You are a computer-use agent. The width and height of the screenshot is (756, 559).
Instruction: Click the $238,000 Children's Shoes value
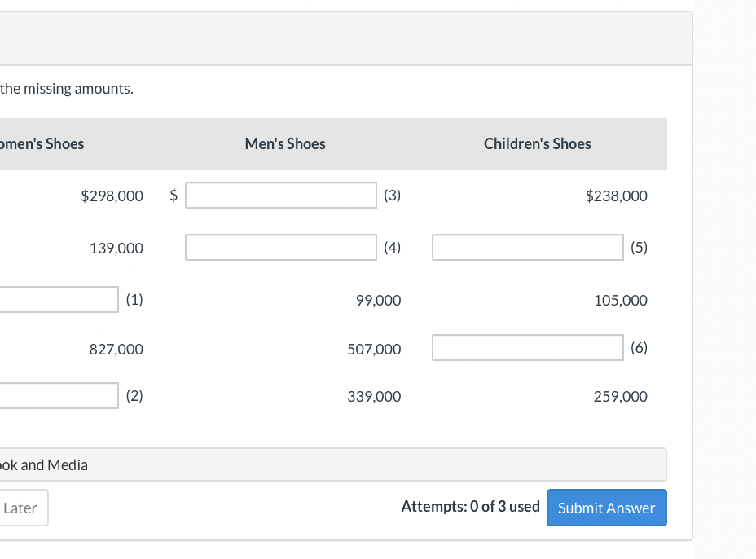tap(616, 196)
